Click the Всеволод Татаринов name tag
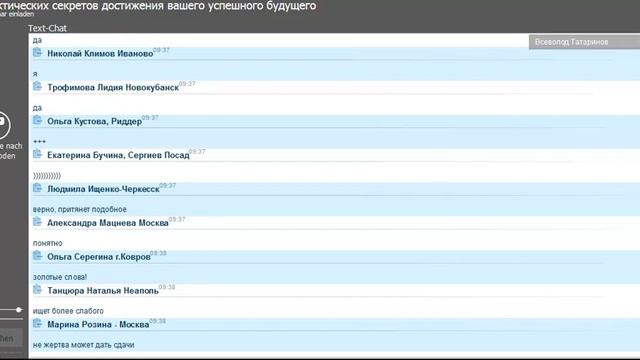This screenshot has width=640, height=360. (584, 42)
